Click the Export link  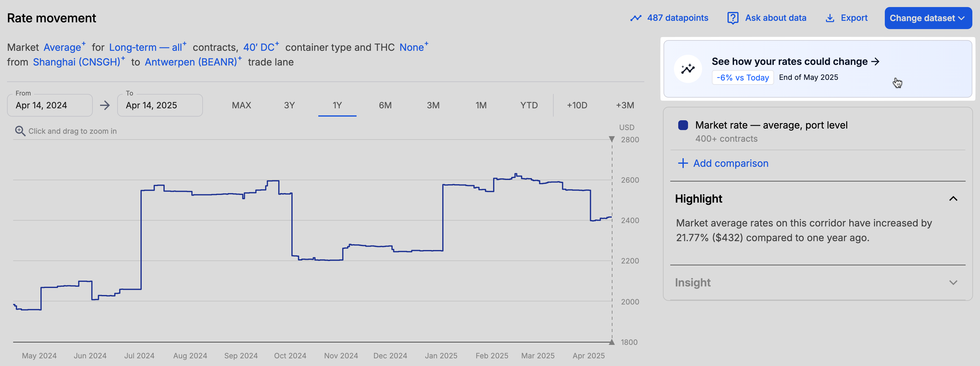[854, 18]
